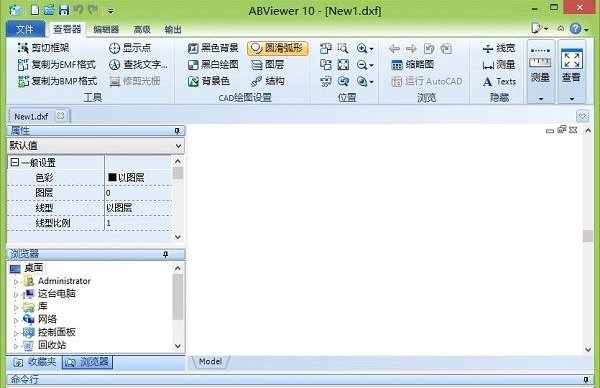
Task: Click the rotate by 35° angle icon
Action: tap(326, 81)
